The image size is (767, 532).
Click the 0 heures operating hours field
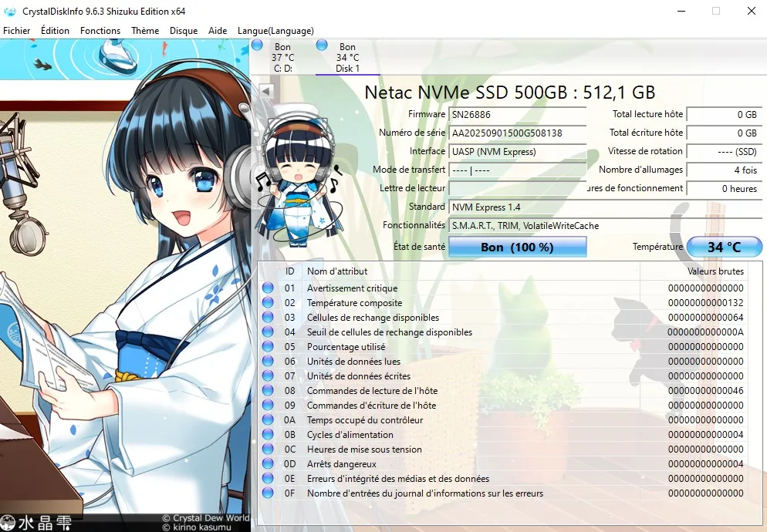click(x=725, y=189)
